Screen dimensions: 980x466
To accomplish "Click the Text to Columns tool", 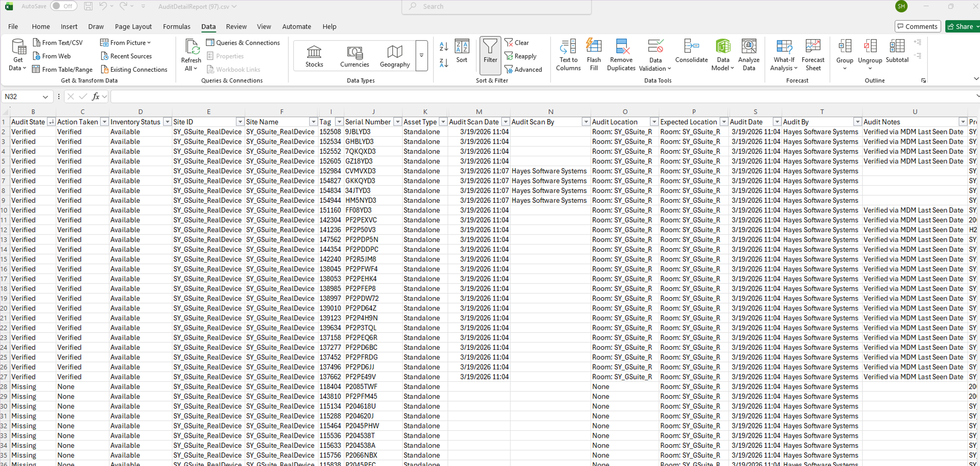I will tap(568, 56).
